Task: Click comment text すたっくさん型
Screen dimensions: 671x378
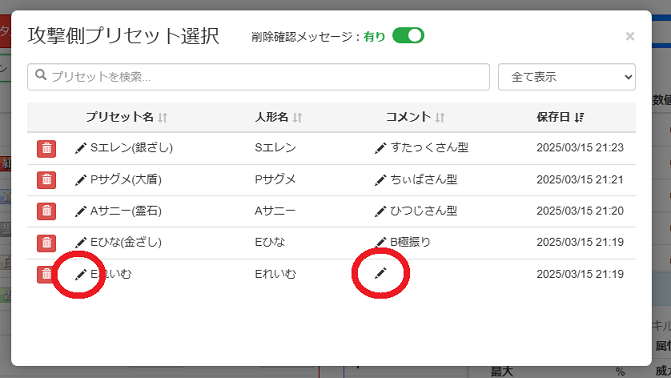Action: click(x=429, y=148)
